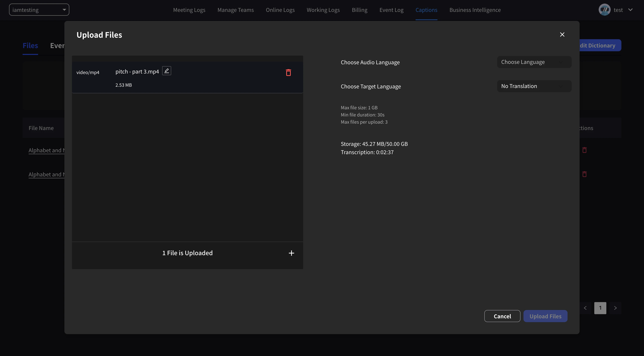
Task: Add another file with the plus icon
Action: 291,253
